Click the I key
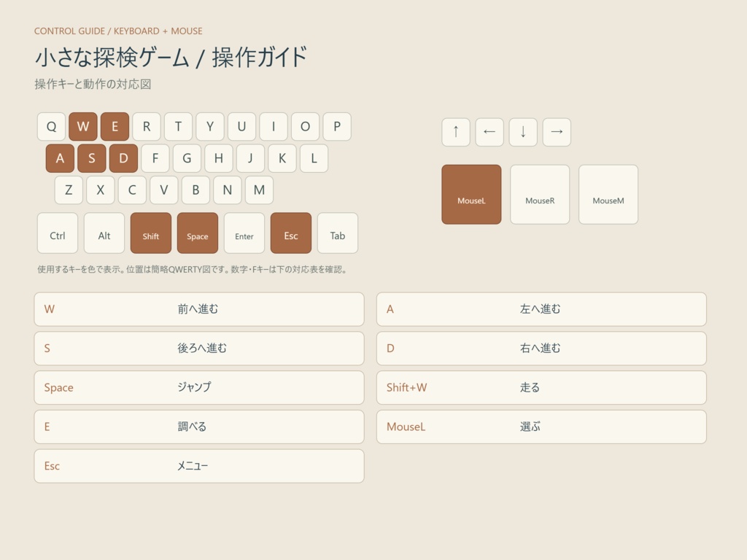This screenshot has width=747, height=560. pyautogui.click(x=274, y=127)
